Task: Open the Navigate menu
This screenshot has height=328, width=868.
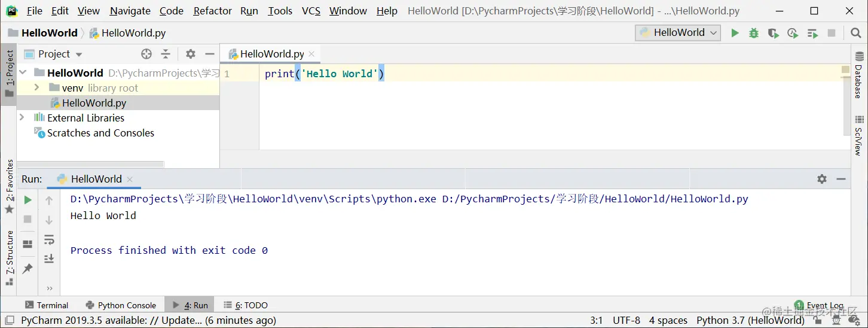Action: pos(130,11)
